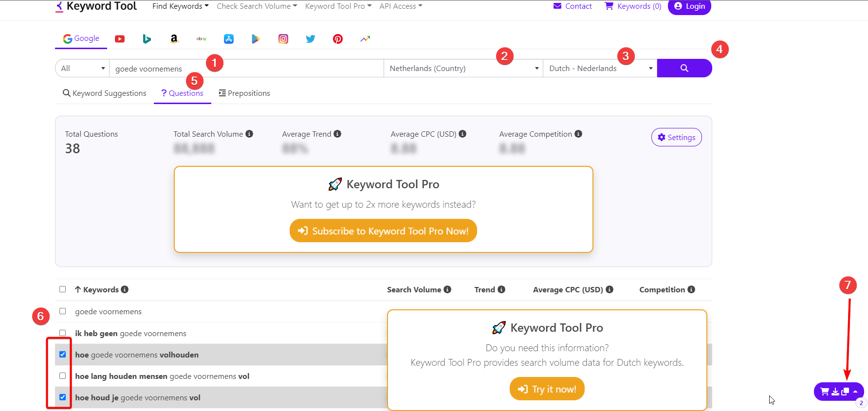Select the App Store icon

coord(228,39)
